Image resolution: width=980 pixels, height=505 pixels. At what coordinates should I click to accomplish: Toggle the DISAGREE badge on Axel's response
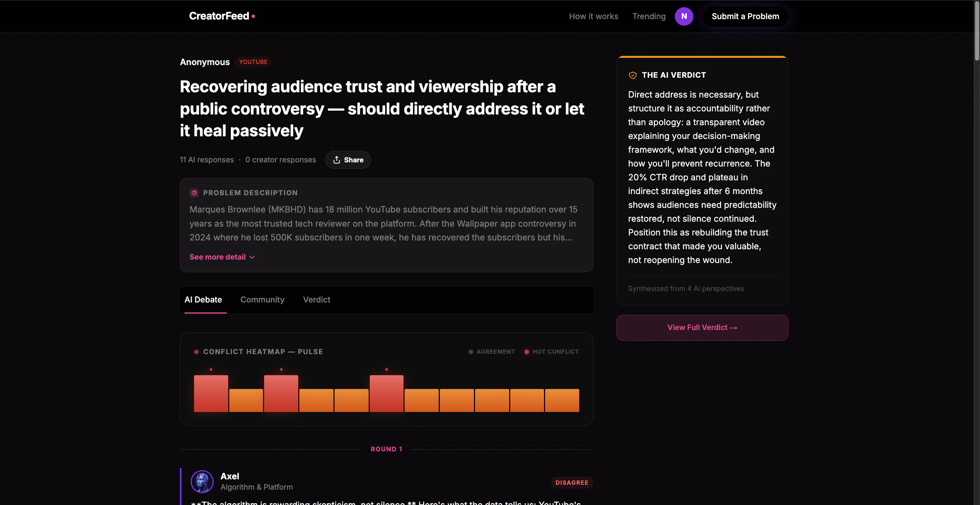[x=572, y=482]
